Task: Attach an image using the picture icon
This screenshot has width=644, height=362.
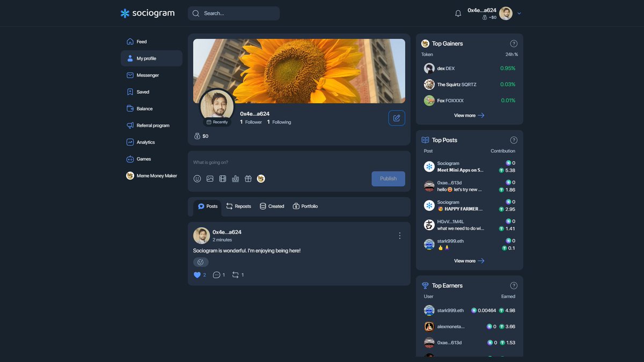Action: pyautogui.click(x=210, y=179)
